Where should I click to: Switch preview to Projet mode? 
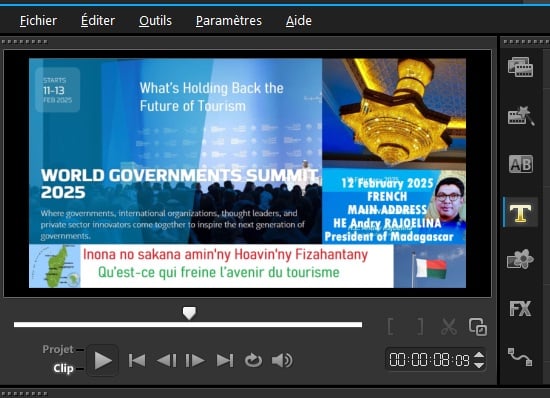(x=58, y=349)
